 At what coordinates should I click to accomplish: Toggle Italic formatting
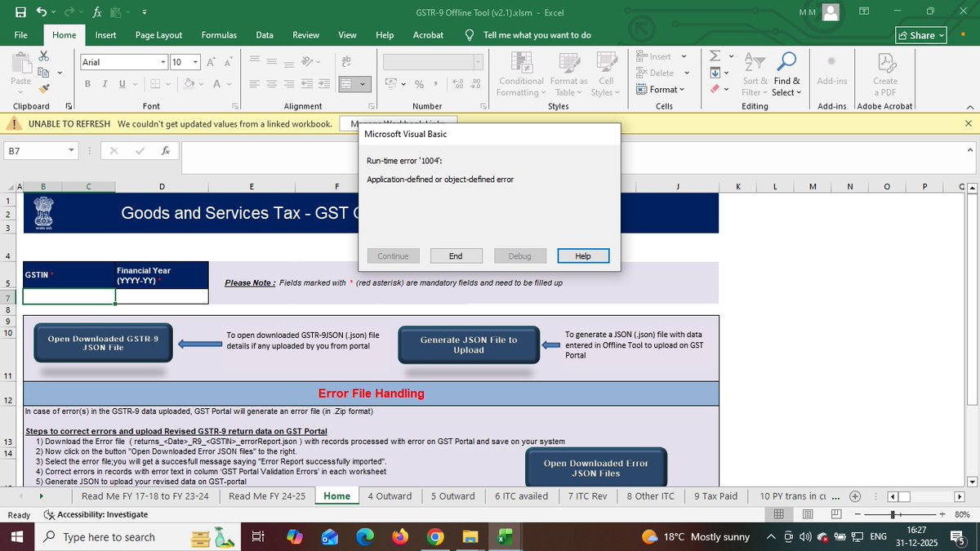[105, 84]
